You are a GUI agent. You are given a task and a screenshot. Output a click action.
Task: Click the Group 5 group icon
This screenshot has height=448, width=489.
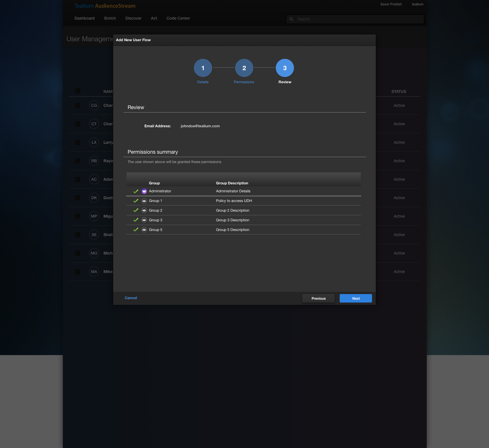pyautogui.click(x=144, y=230)
